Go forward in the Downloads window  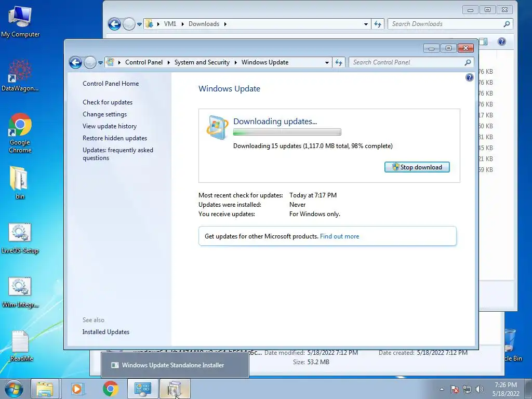click(x=129, y=24)
